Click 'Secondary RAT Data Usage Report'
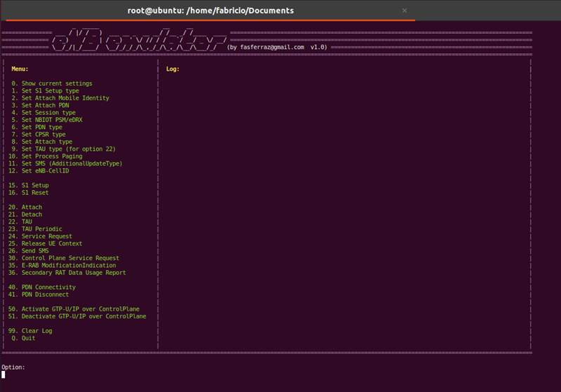Viewport: 561px width, 392px height. (x=67, y=273)
